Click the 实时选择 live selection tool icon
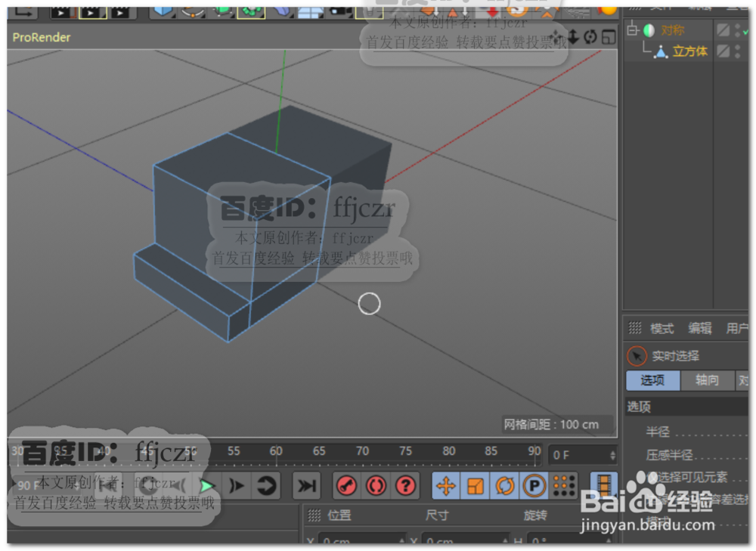756x551 pixels. point(637,356)
